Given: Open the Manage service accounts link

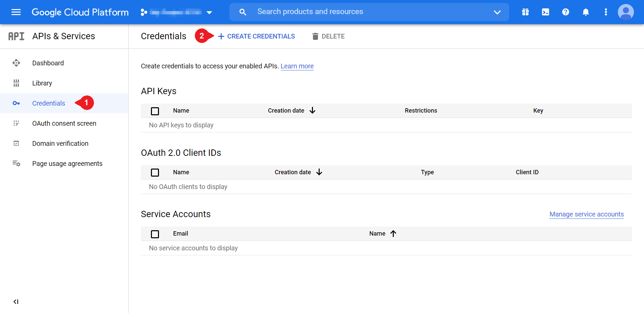Looking at the screenshot, I should point(586,214).
